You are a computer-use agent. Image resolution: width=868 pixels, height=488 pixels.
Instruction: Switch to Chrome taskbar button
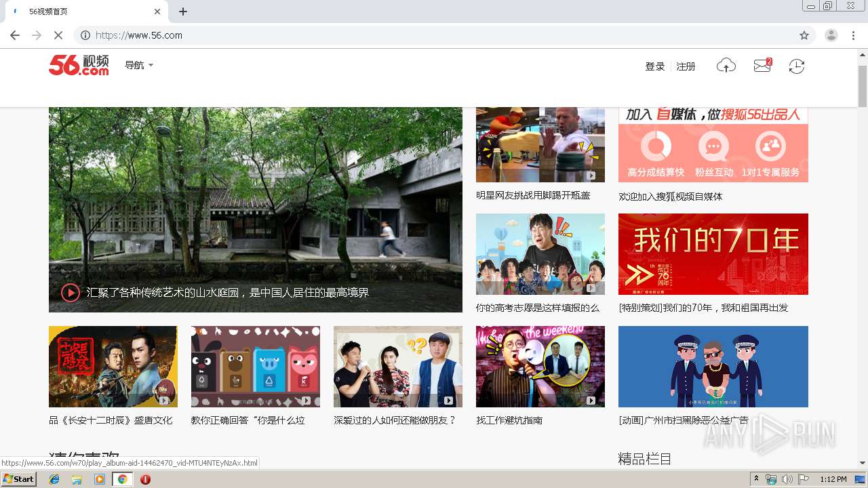point(122,479)
